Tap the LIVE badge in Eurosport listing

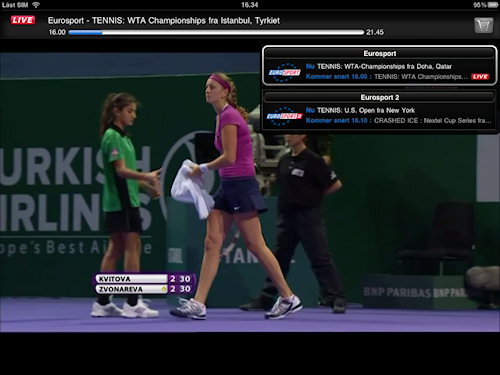[480, 77]
